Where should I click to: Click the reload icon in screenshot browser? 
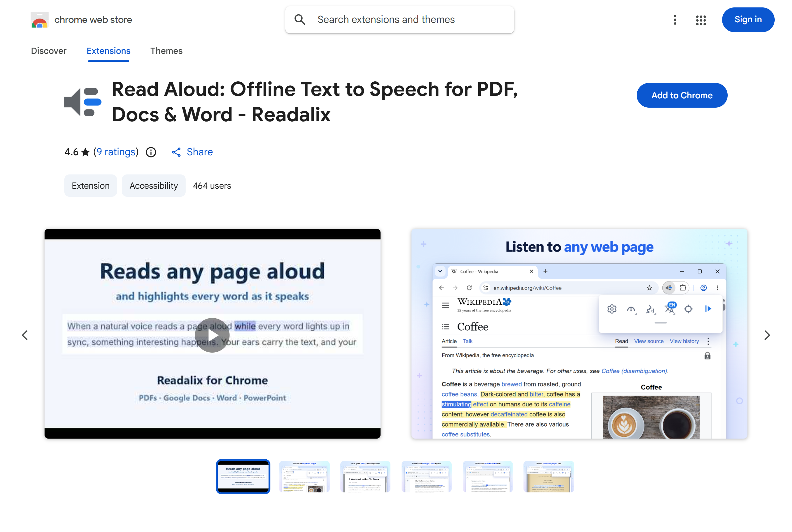469,288
